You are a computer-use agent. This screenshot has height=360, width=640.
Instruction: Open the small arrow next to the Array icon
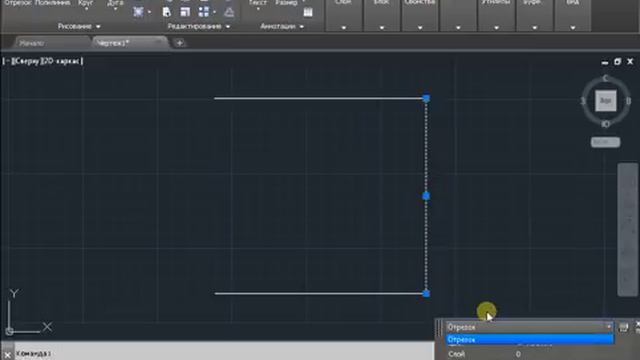(214, 12)
